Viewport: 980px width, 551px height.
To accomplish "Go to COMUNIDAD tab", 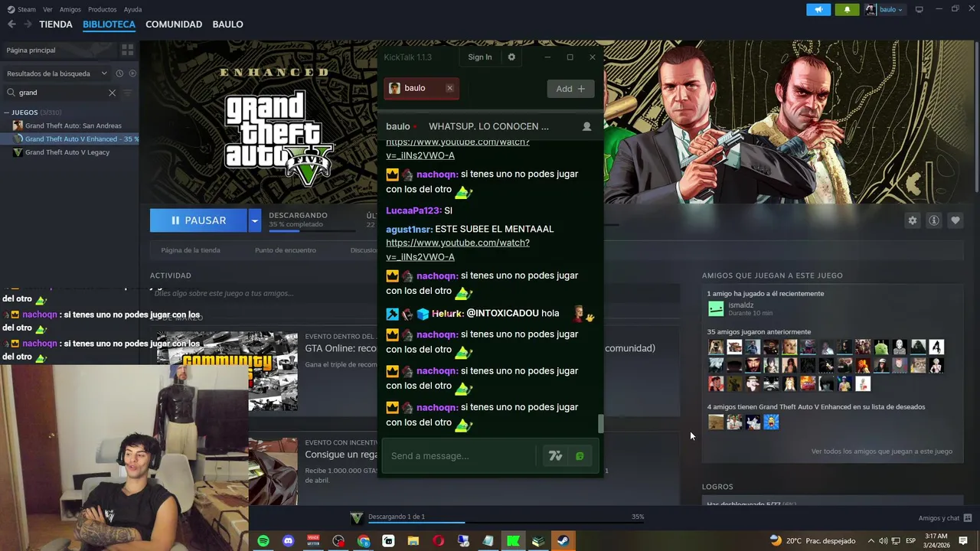I will (174, 24).
